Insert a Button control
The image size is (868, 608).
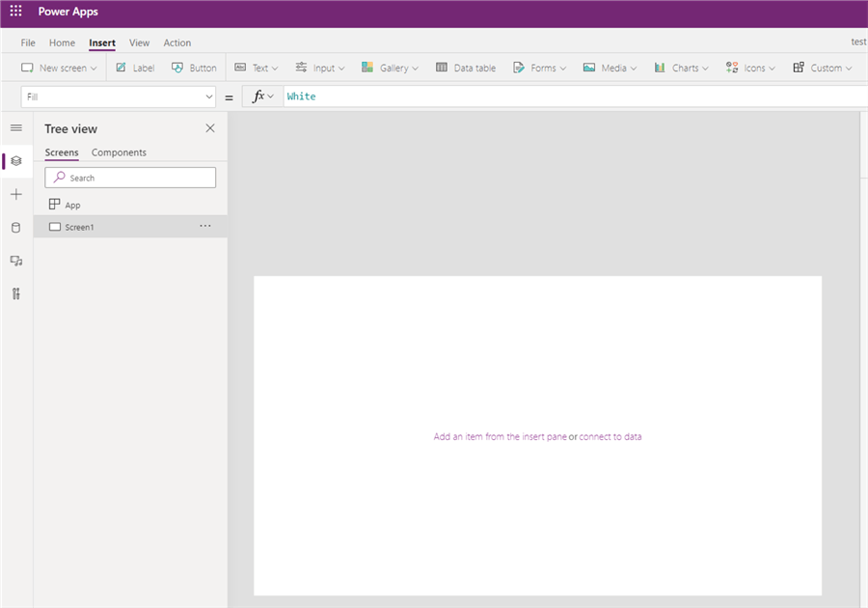coord(194,68)
